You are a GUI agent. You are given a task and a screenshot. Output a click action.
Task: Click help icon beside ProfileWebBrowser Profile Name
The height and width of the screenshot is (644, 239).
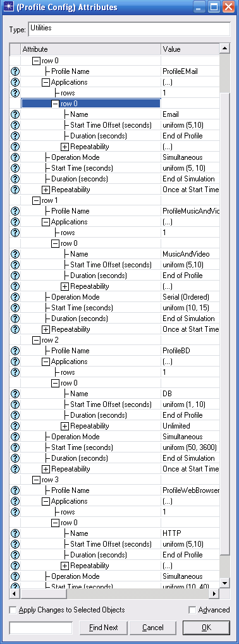[x=15, y=490]
